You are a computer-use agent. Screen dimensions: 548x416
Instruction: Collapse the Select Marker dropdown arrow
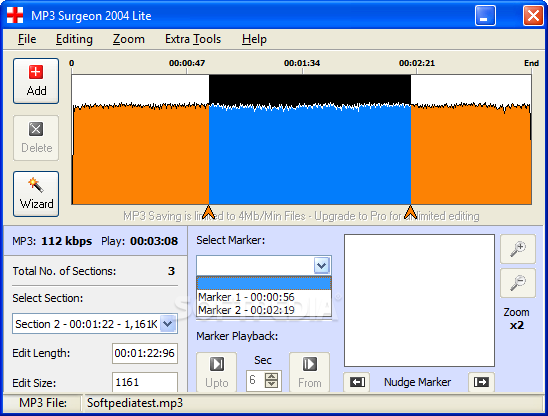(x=322, y=266)
